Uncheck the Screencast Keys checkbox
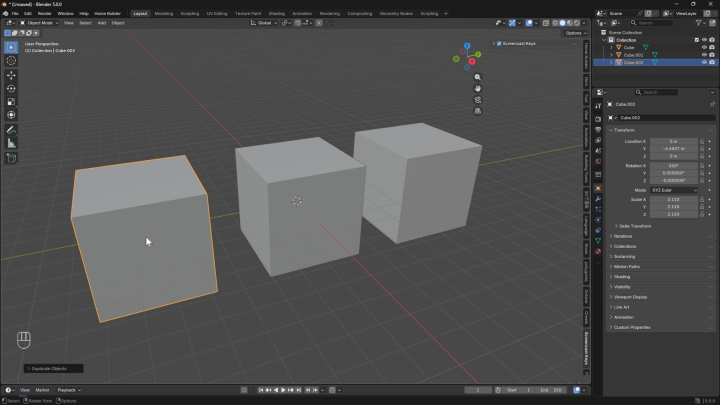Image resolution: width=720 pixels, height=405 pixels. tap(499, 44)
